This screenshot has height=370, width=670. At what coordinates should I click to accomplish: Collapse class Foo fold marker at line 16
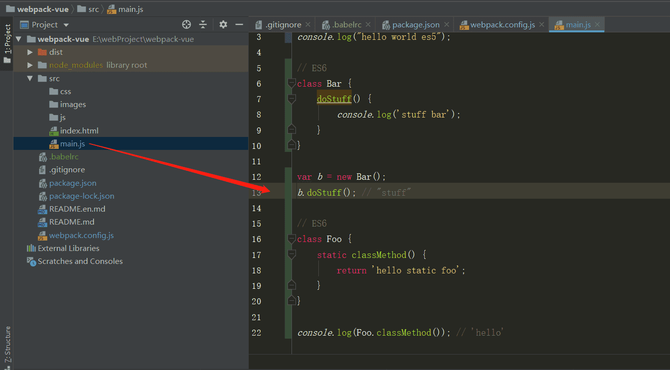[291, 239]
